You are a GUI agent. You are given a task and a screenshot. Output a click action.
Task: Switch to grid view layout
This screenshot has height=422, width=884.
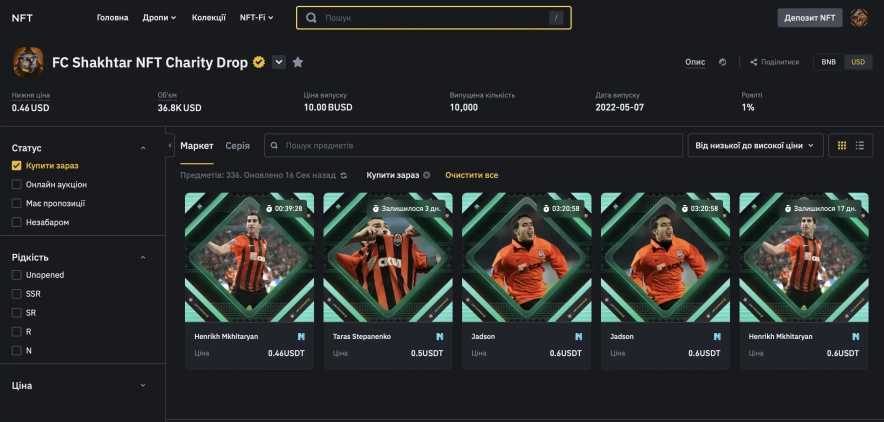click(842, 146)
